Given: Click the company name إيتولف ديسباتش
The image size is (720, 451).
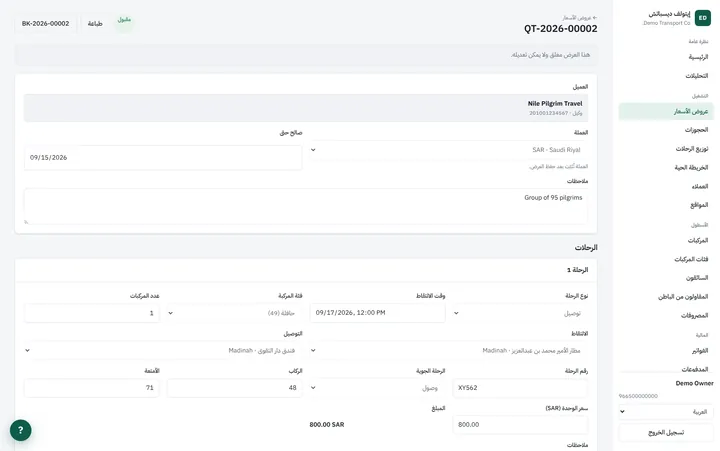Looking at the screenshot, I should (669, 14).
